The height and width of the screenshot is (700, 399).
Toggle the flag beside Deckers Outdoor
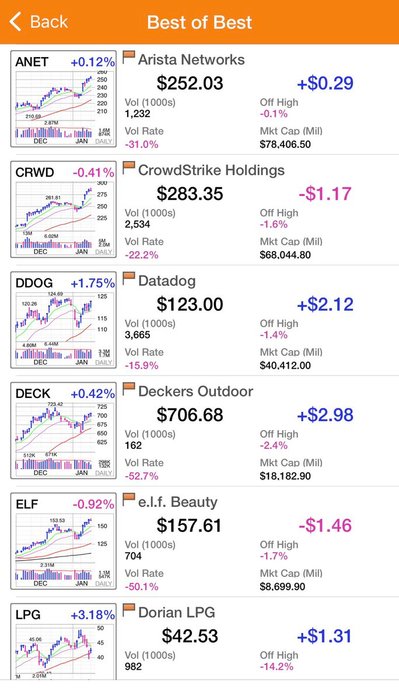click(129, 389)
